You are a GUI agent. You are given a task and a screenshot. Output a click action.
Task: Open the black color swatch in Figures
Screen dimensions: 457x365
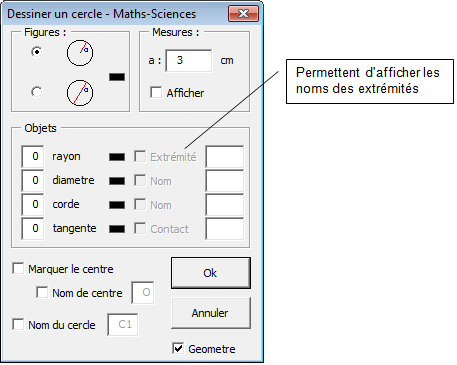coord(117,77)
